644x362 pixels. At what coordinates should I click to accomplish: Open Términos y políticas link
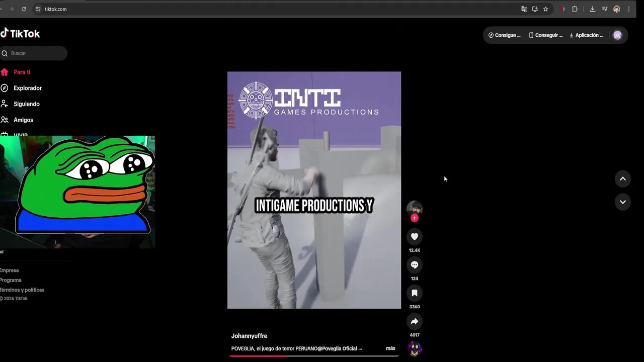(x=22, y=290)
